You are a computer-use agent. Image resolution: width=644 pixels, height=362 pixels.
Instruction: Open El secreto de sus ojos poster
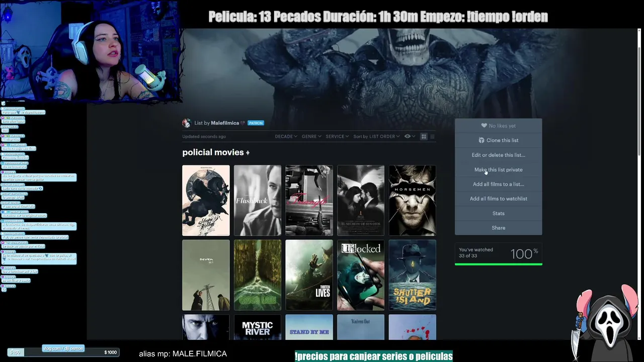pos(361,200)
